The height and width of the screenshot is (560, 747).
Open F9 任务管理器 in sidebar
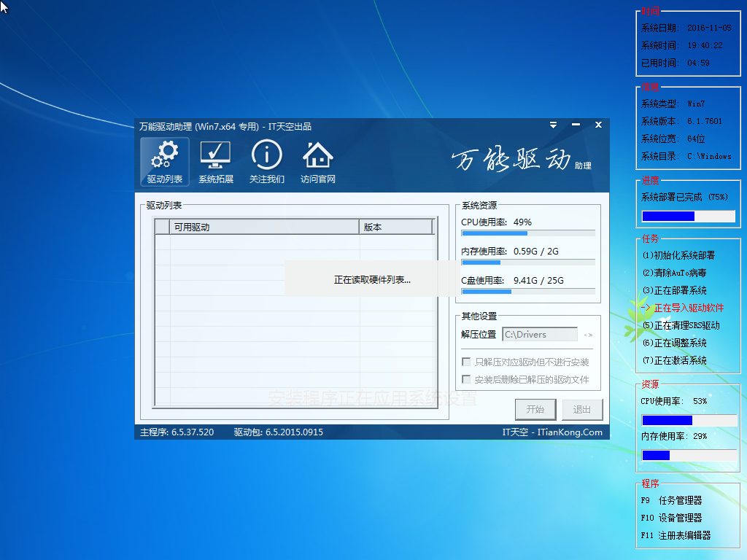[x=671, y=500]
